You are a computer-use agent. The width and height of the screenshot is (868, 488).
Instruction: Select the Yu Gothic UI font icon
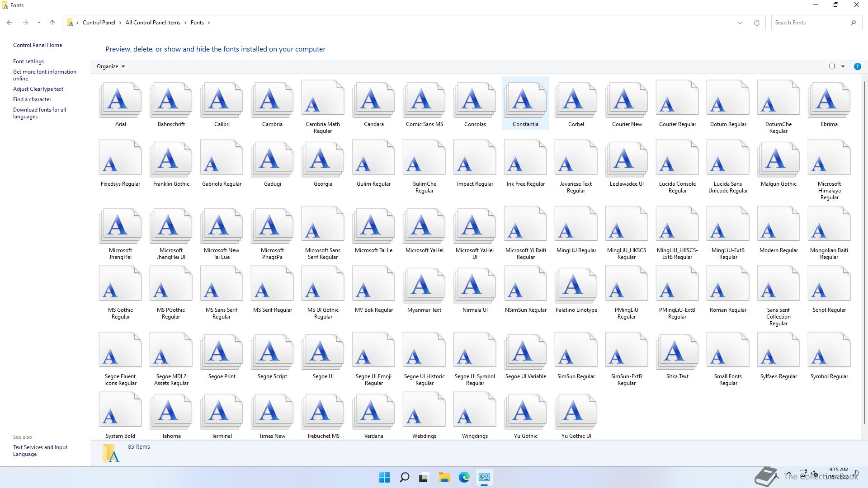pos(576,411)
